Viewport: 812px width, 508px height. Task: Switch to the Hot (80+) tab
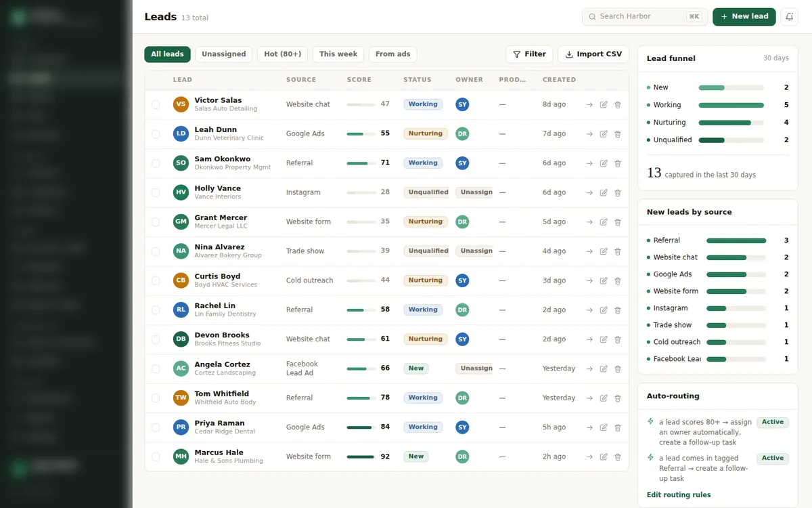283,54
